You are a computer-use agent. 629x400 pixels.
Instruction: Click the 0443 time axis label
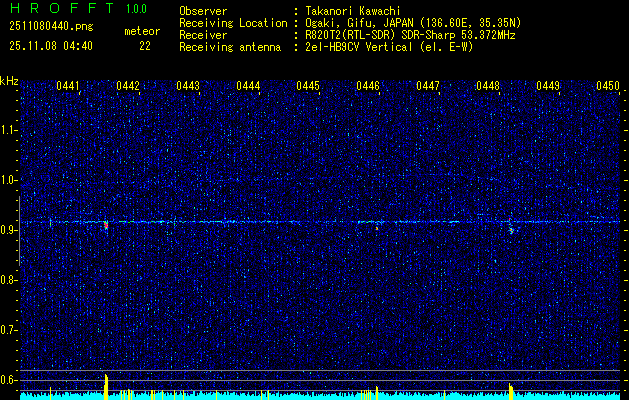(x=188, y=86)
